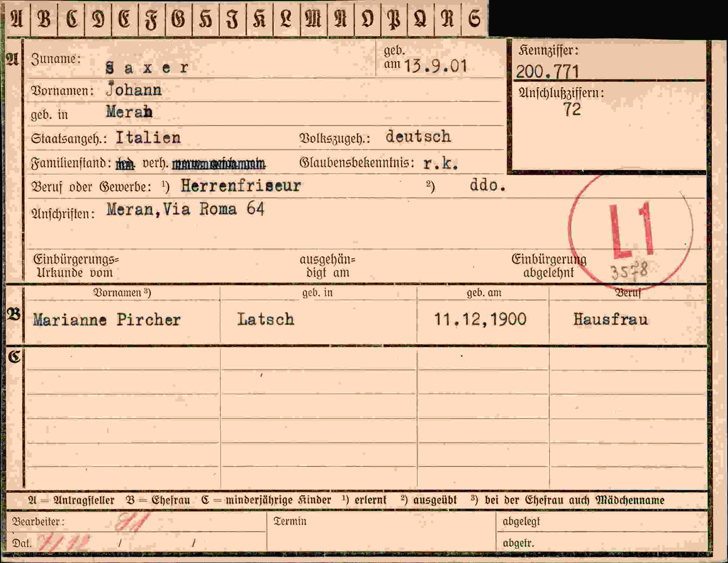Screen dimensions: 728x563
Task: Click the 'Termin' field label
Action: [290, 521]
